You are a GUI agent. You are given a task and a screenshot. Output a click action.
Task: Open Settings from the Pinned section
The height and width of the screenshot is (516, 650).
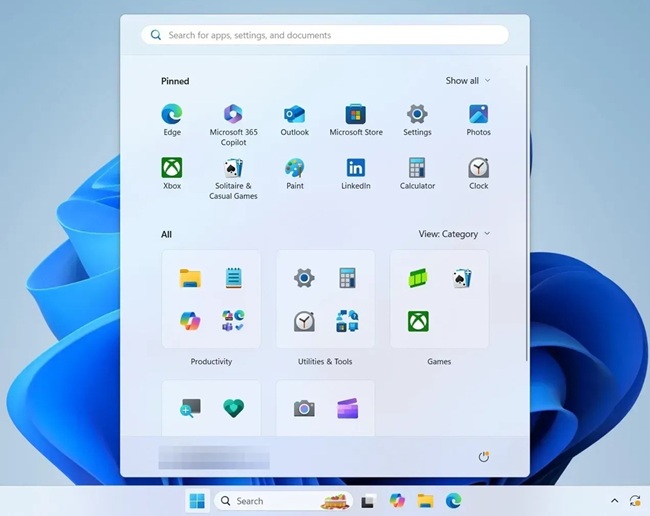coord(417,120)
